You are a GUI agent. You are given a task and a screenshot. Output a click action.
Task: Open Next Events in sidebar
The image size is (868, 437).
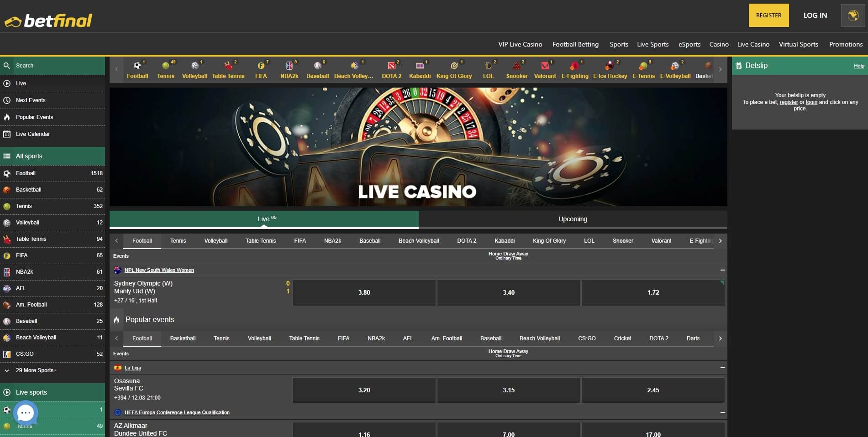[53, 100]
